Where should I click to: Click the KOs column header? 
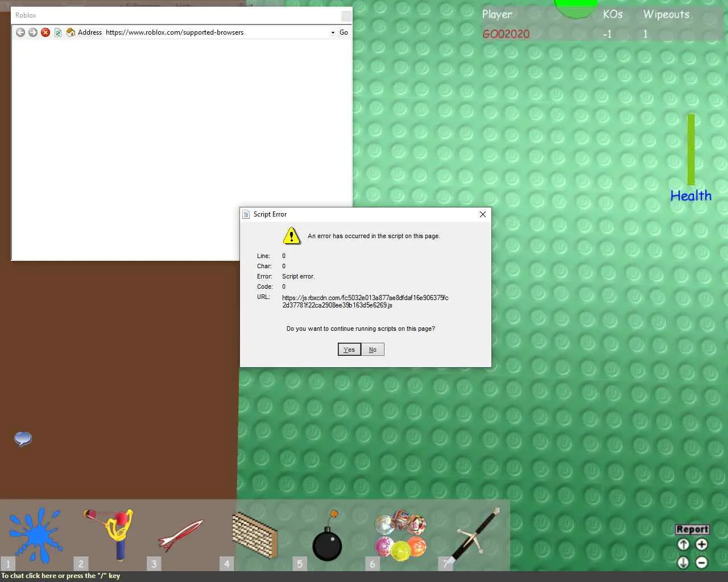(x=613, y=14)
